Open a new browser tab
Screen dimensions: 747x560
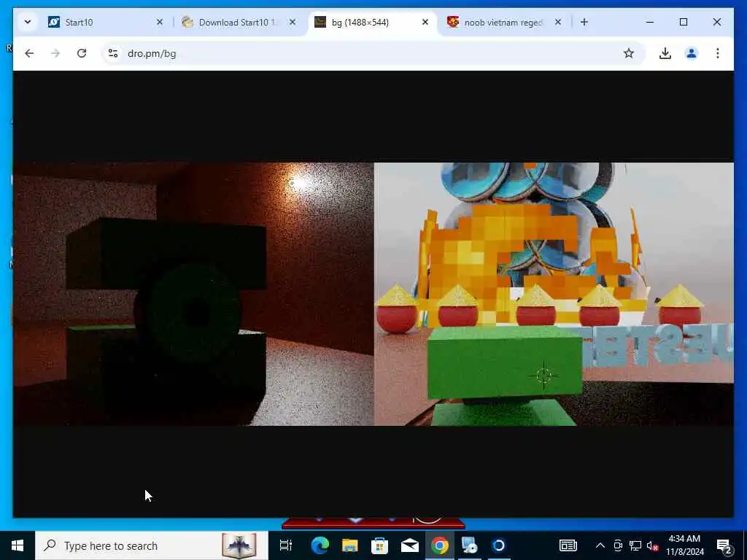[584, 22]
